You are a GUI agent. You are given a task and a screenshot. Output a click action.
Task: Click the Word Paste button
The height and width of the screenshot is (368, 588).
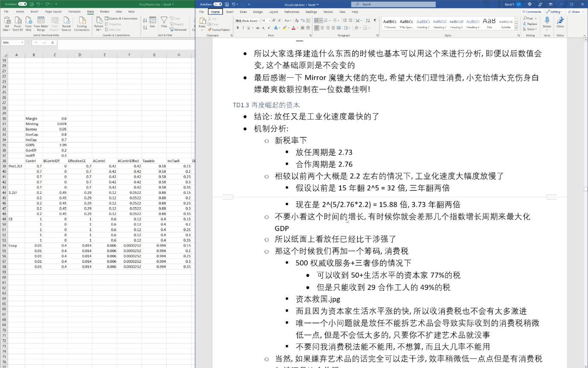202,23
